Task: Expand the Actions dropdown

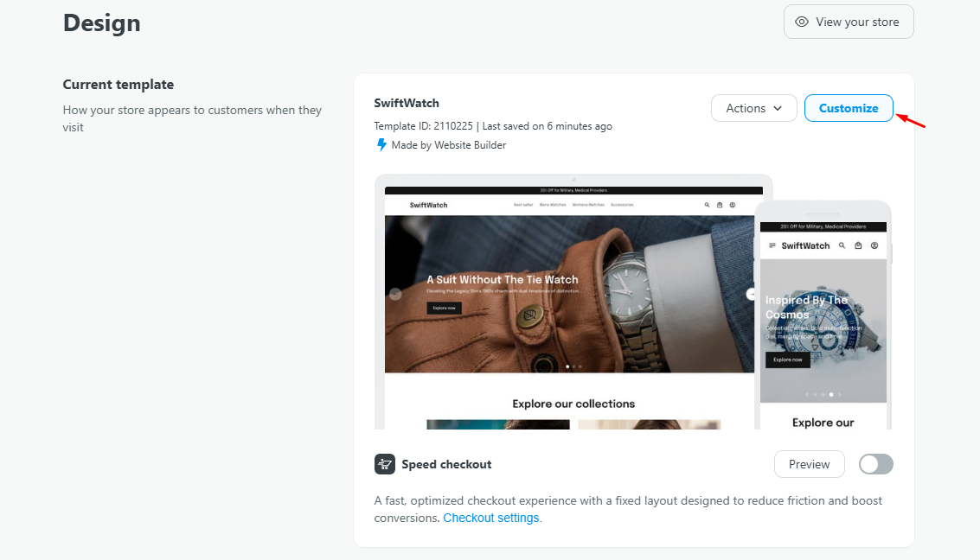Action: pos(754,108)
